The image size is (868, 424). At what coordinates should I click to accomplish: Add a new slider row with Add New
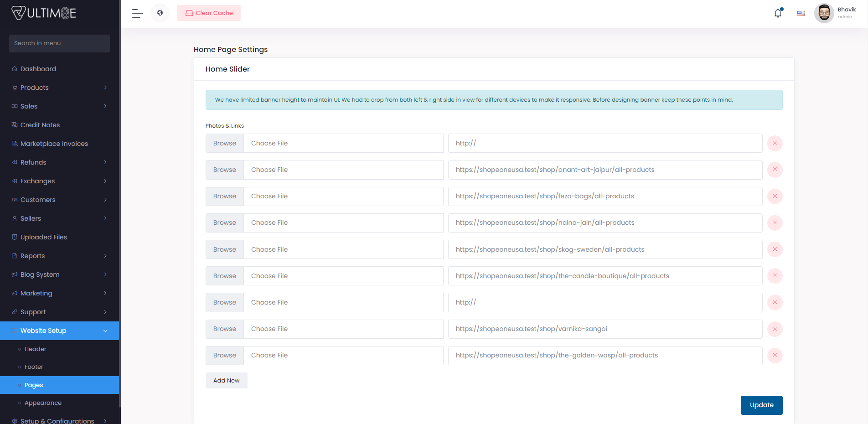pos(226,380)
